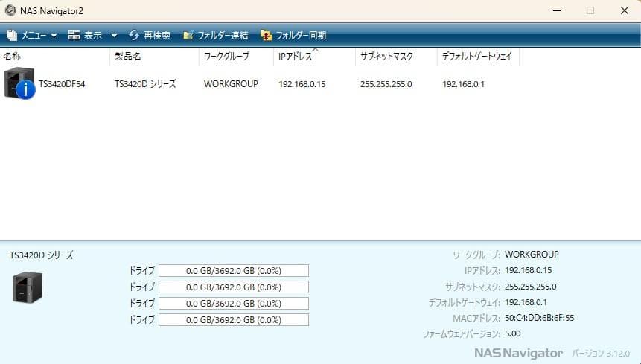Screen dimensions: 641x364
Task: Sort by 製品名 column header
Action: 128,57
